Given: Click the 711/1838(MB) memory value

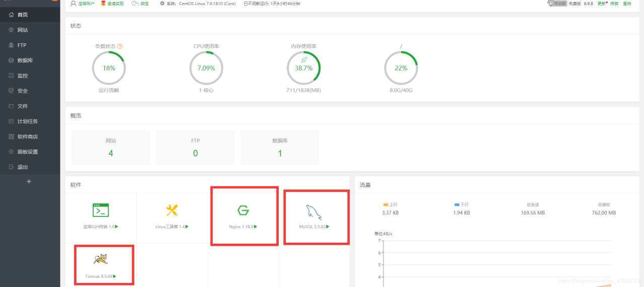Looking at the screenshot, I should click(x=303, y=91).
